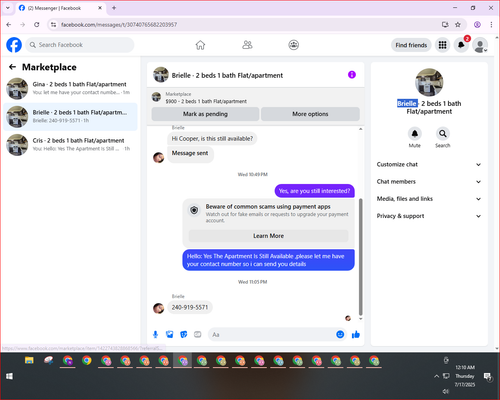Open the GIF picker icon
This screenshot has width=500, height=400.
click(198, 334)
